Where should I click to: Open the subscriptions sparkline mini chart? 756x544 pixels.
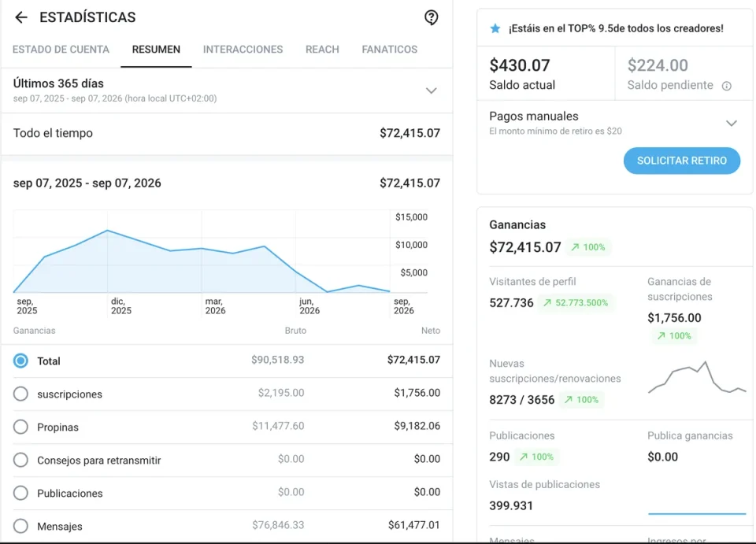[x=697, y=377]
